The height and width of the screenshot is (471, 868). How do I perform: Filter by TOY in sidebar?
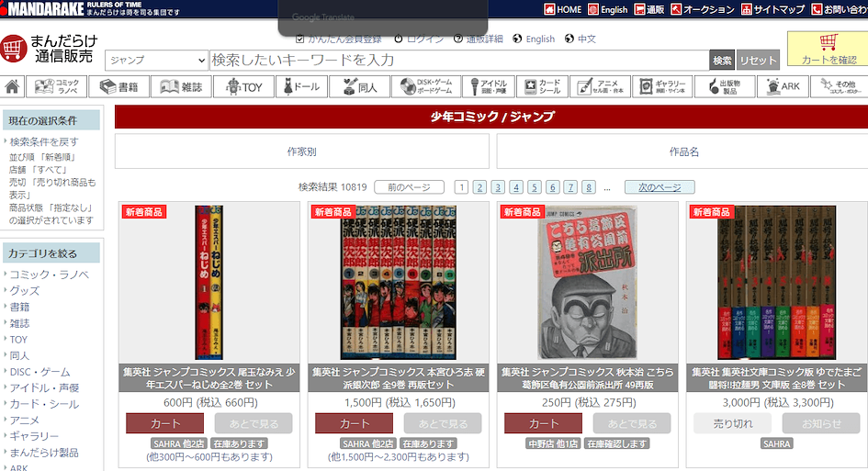(x=18, y=340)
